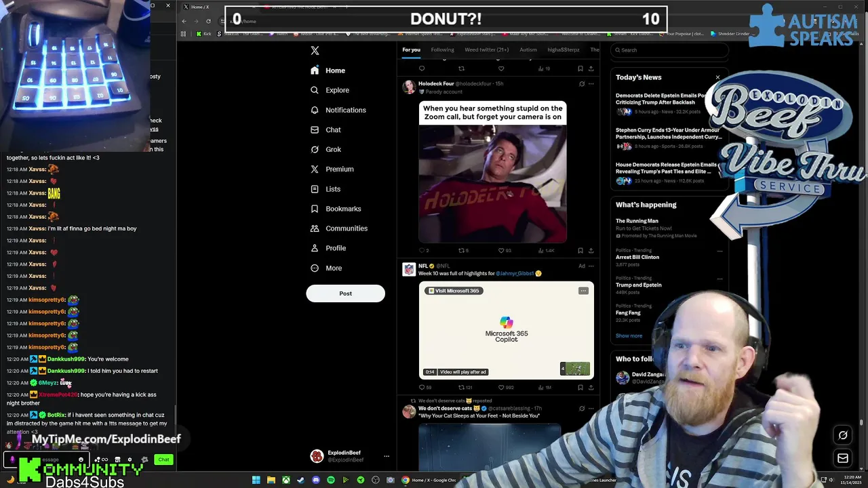Open the Home page from the sidebar

coord(328,70)
